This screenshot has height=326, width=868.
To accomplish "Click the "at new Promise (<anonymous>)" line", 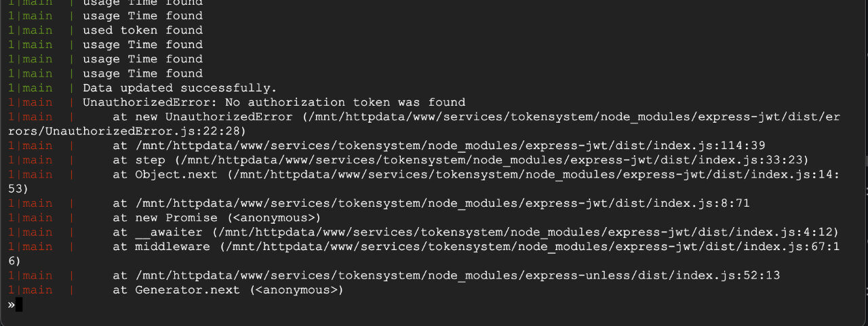I will (x=216, y=218).
